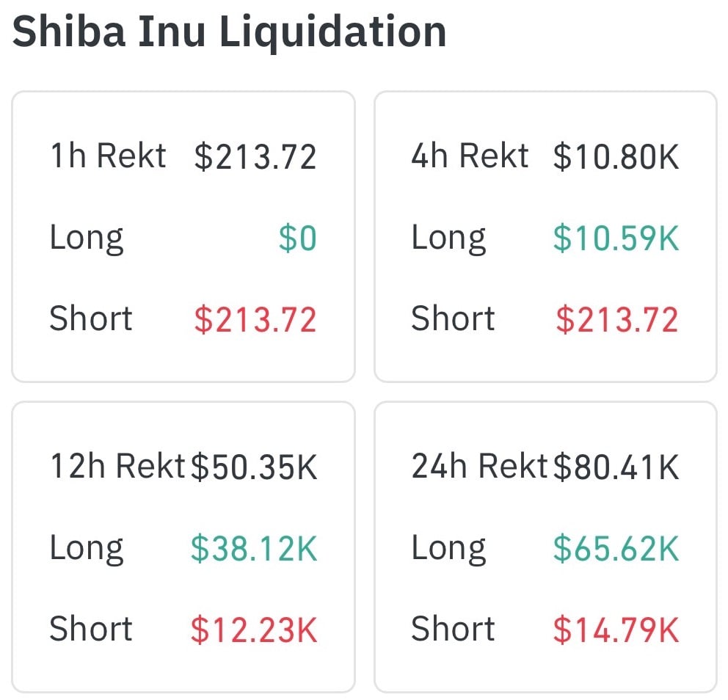This screenshot has width=728, height=700.
Task: Select the 1h Rekt label
Action: click(x=108, y=156)
